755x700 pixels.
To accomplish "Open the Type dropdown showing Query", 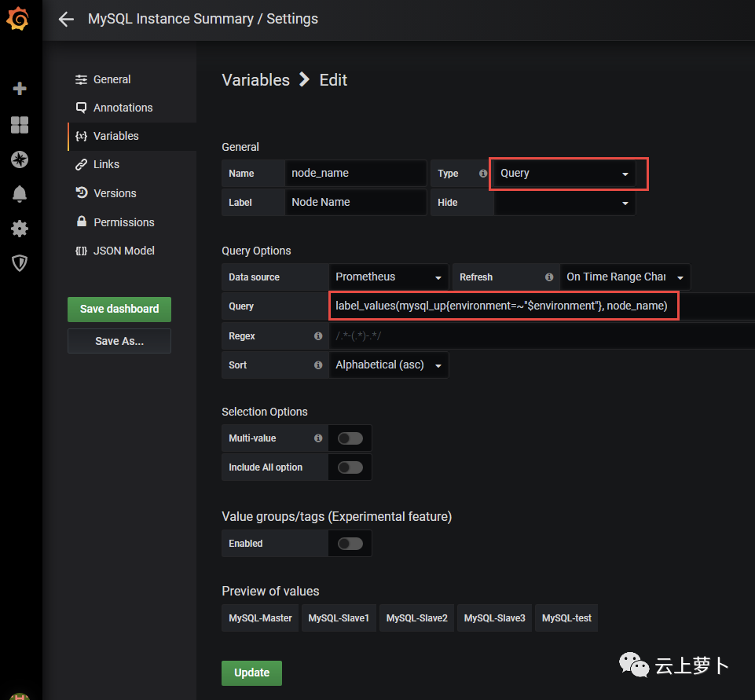I will pos(565,174).
